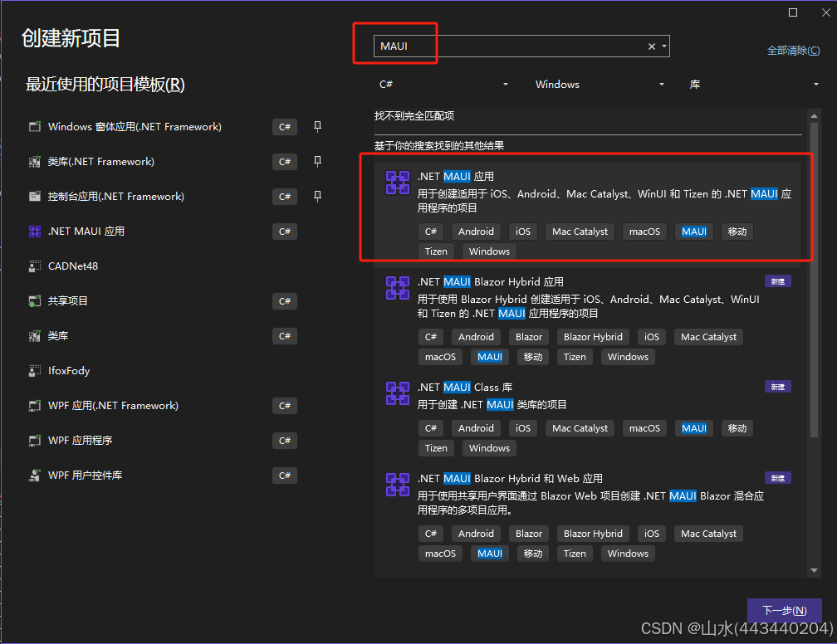Select 共享项目 in recent templates
Image resolution: width=837 pixels, height=644 pixels.
coord(68,301)
